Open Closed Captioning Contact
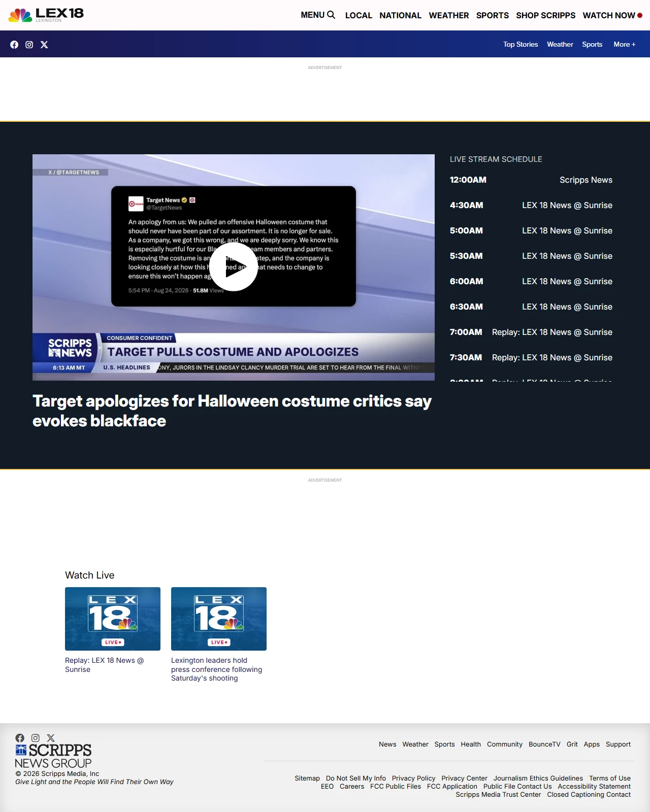 pos(589,794)
